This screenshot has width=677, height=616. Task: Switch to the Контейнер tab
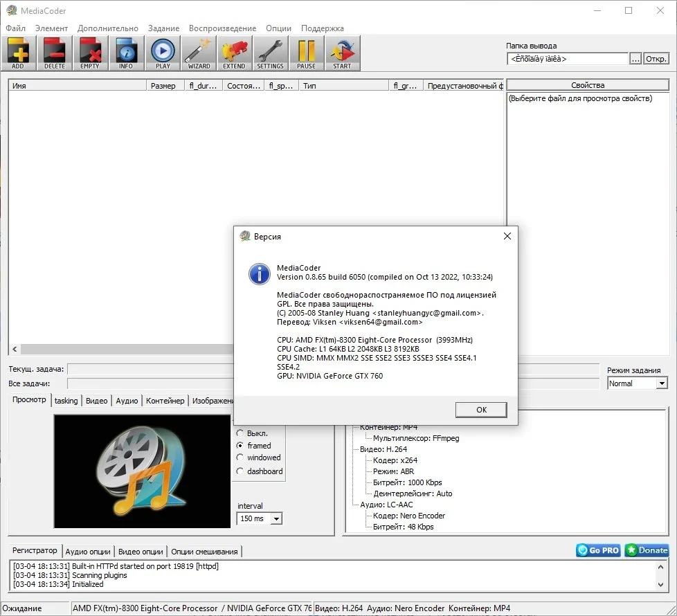click(x=165, y=401)
